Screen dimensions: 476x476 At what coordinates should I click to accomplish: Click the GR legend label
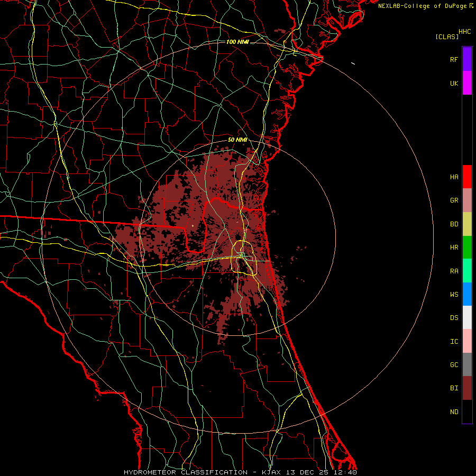454,200
